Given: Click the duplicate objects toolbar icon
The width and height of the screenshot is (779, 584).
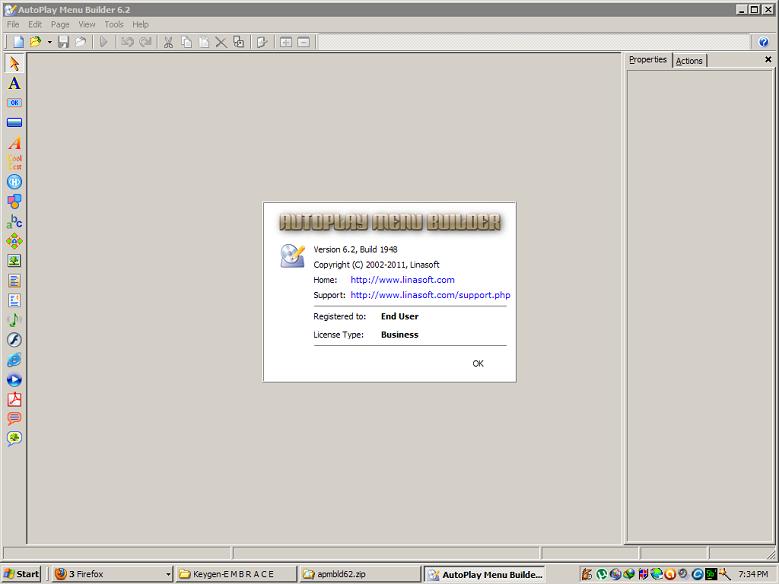Looking at the screenshot, I should point(239,42).
